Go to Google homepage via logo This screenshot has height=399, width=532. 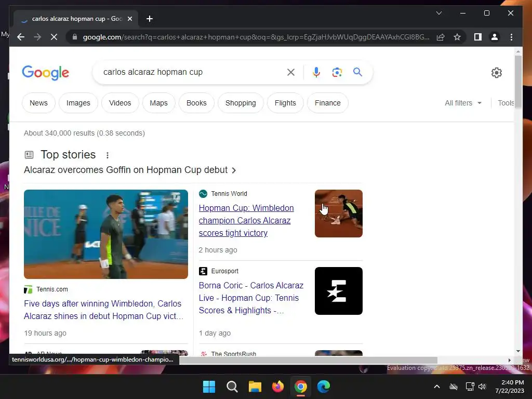(46, 73)
